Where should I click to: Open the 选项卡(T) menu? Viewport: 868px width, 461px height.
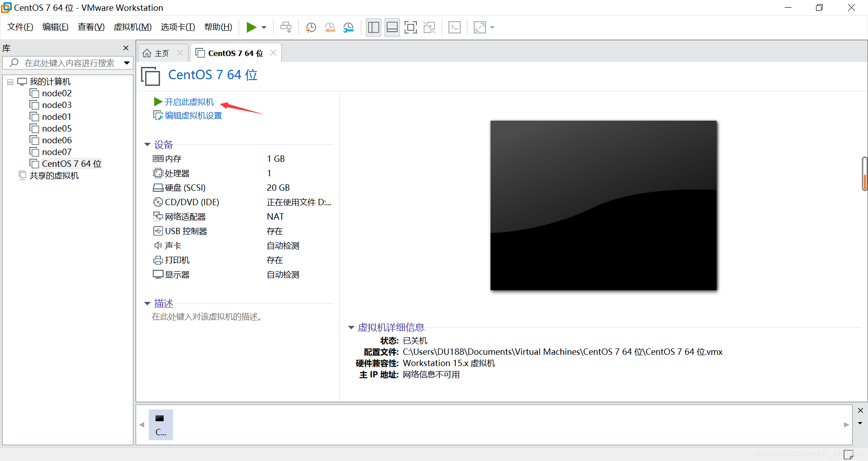pos(178,27)
